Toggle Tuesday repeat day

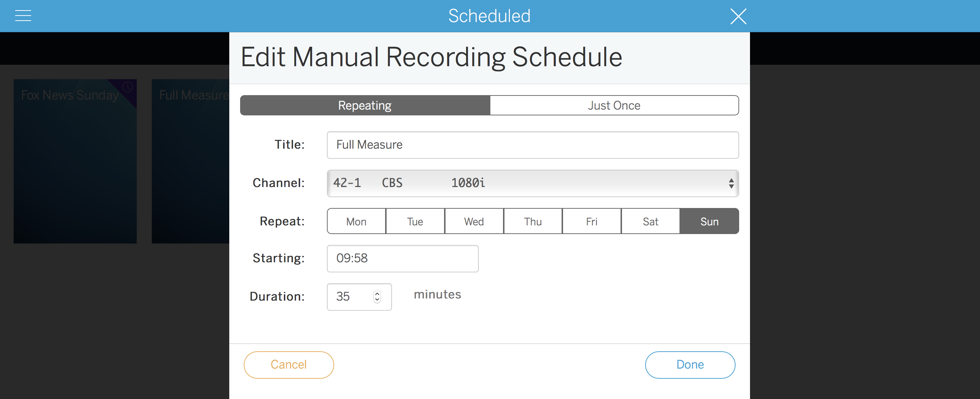coord(415,222)
